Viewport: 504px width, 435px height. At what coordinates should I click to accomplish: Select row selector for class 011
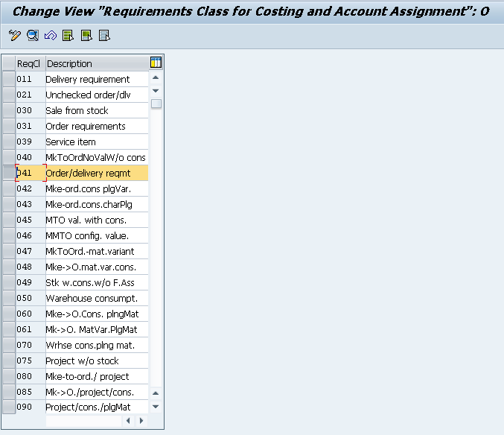coord(9,79)
